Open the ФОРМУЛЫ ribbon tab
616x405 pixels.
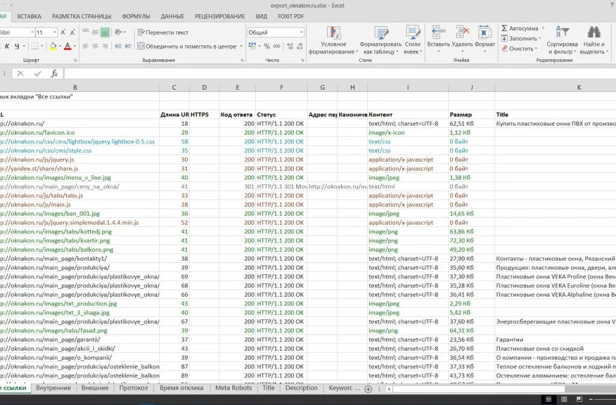(136, 16)
